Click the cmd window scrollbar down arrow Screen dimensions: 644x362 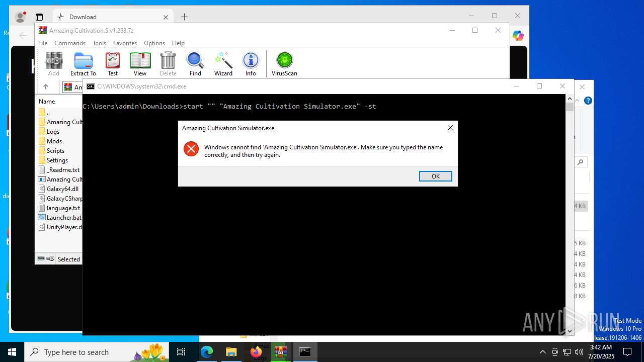coord(570,331)
